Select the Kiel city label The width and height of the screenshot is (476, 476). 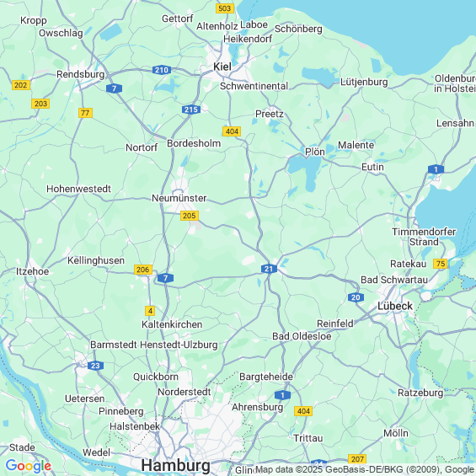[222, 67]
